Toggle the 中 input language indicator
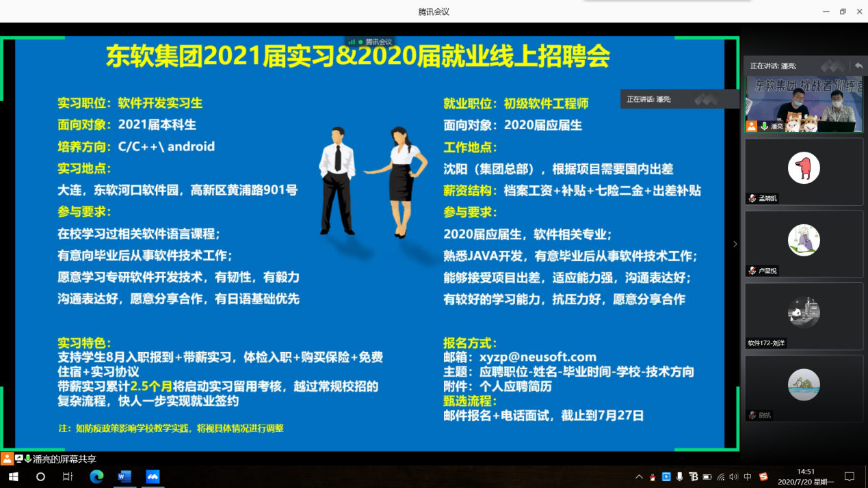868x488 pixels. tap(748, 477)
